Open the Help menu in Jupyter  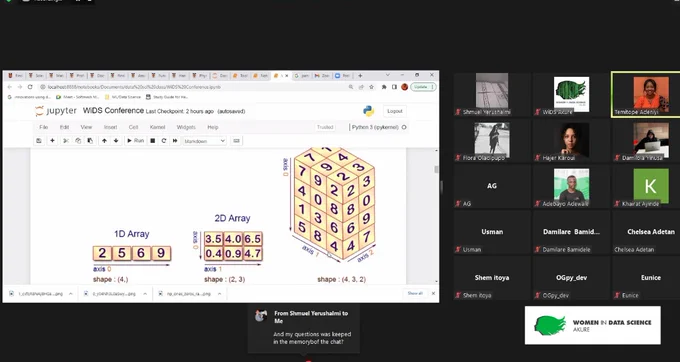[x=212, y=127]
